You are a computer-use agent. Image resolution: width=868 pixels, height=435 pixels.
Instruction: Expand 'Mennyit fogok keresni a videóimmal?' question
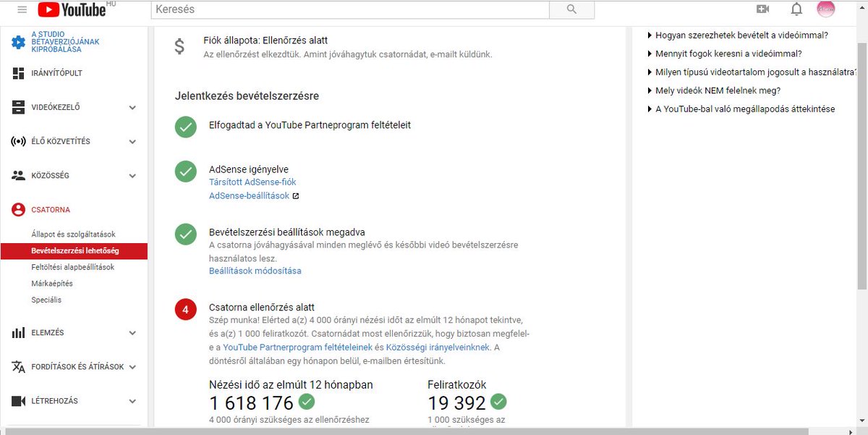[x=724, y=54]
